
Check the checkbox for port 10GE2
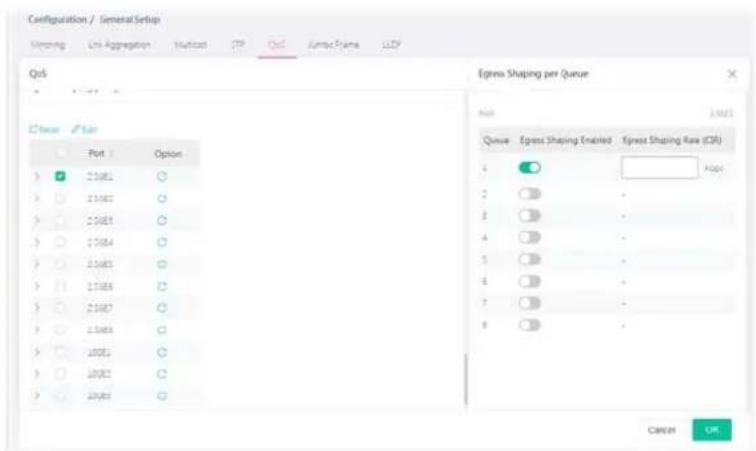(x=60, y=374)
